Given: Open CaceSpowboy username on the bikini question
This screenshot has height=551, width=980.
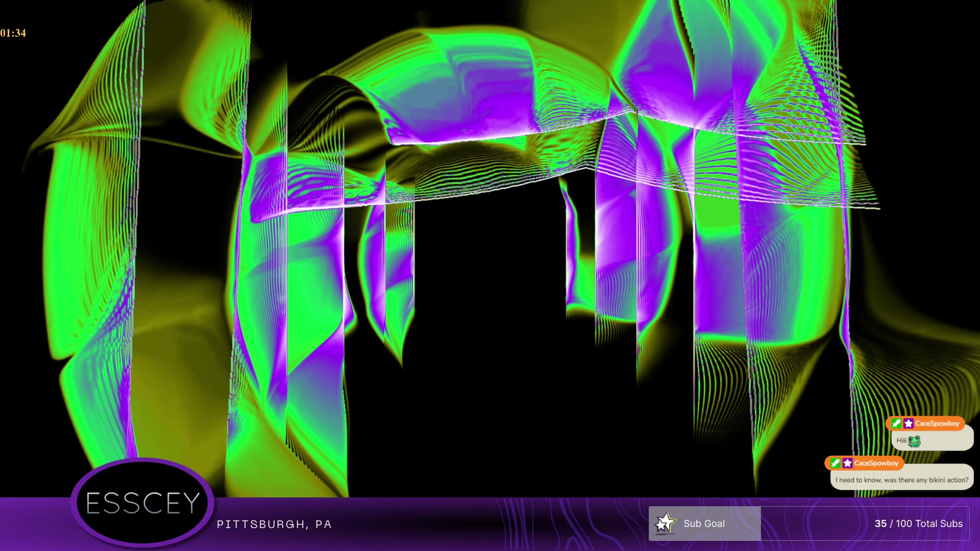Looking at the screenshot, I should coord(876,463).
